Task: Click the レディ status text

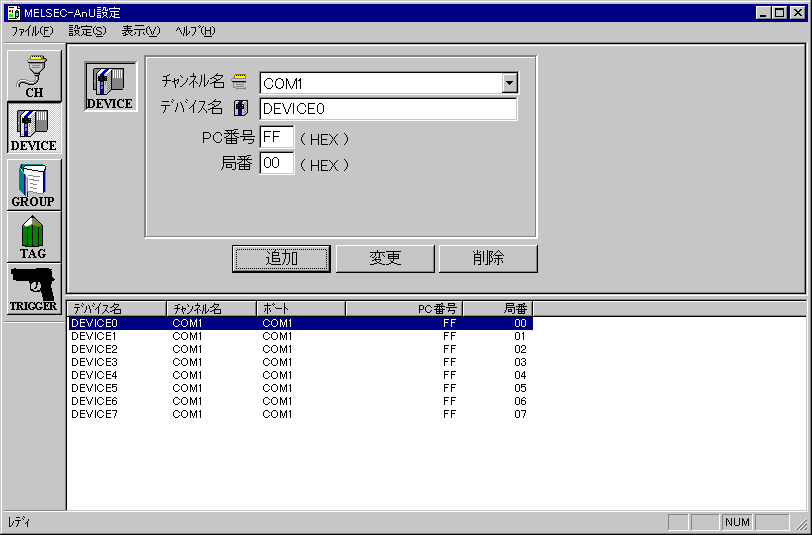Action: click(x=19, y=522)
